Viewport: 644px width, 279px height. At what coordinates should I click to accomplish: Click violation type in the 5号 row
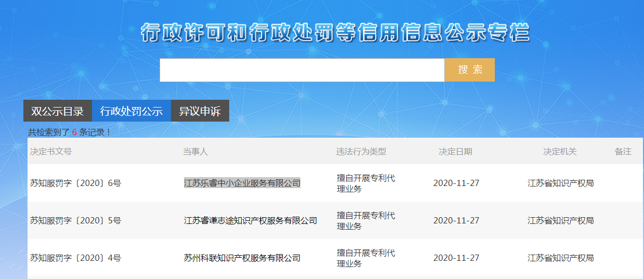(x=366, y=221)
